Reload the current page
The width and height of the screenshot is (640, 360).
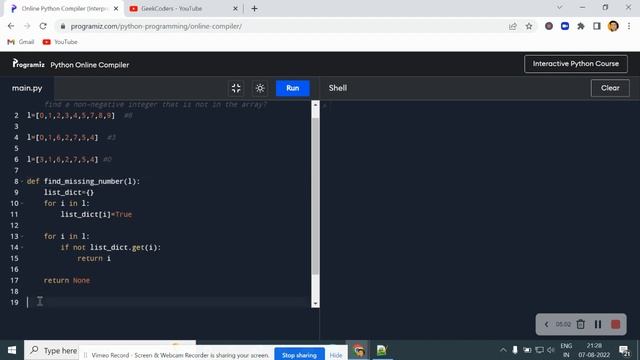[43, 26]
